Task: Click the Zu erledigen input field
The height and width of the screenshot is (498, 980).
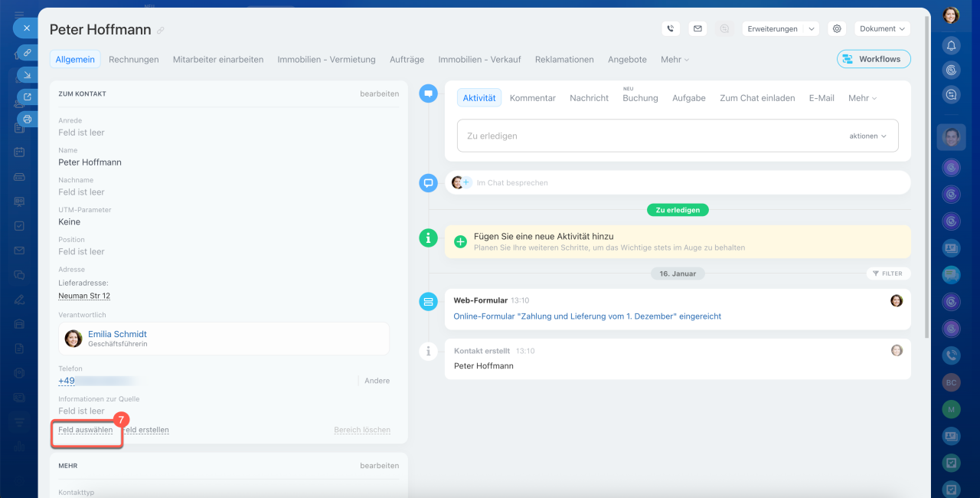Action: click(x=643, y=136)
